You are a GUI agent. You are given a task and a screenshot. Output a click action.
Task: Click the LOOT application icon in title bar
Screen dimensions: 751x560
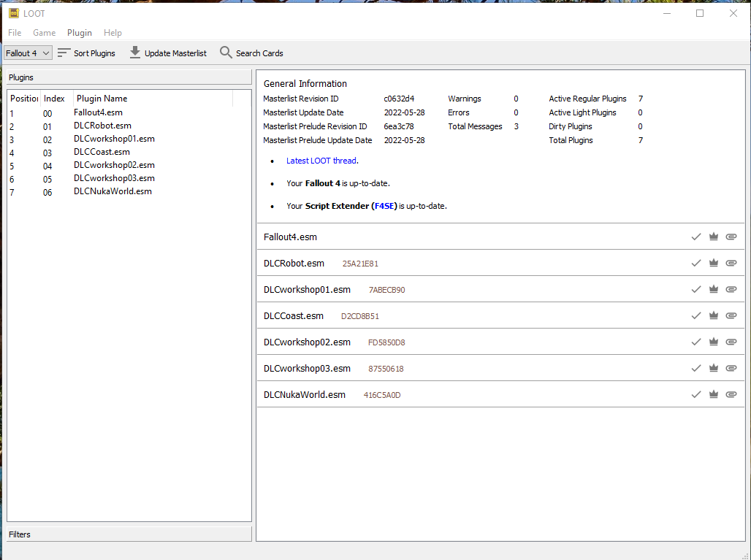(x=14, y=13)
